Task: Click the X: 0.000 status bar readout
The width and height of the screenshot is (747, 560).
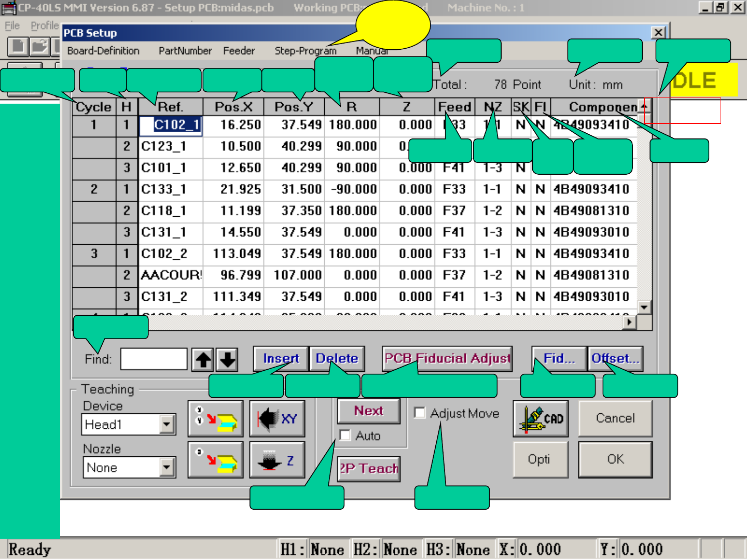Action: point(531,550)
